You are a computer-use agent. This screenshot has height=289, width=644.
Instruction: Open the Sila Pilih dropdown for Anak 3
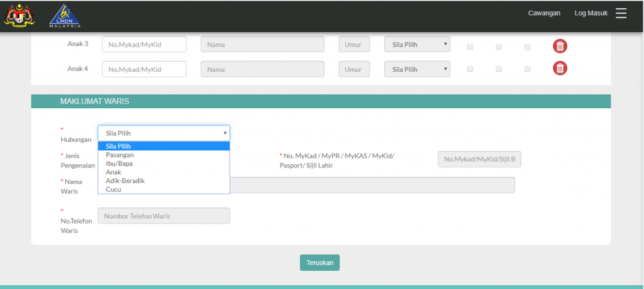[418, 45]
